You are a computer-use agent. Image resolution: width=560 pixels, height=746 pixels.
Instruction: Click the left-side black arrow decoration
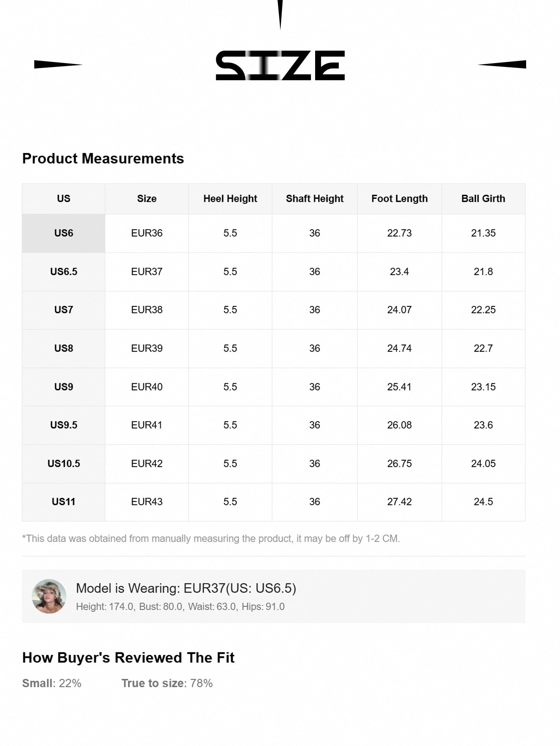[58, 64]
